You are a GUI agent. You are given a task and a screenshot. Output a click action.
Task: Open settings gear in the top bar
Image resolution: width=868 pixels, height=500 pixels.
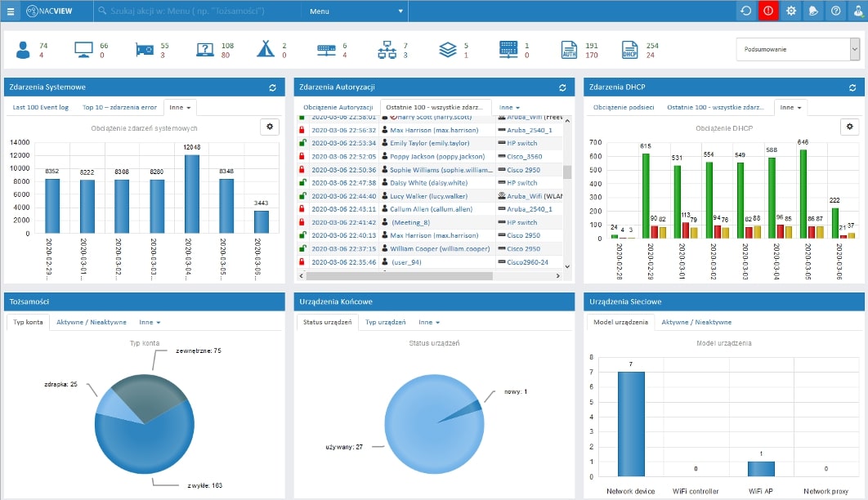tap(791, 11)
